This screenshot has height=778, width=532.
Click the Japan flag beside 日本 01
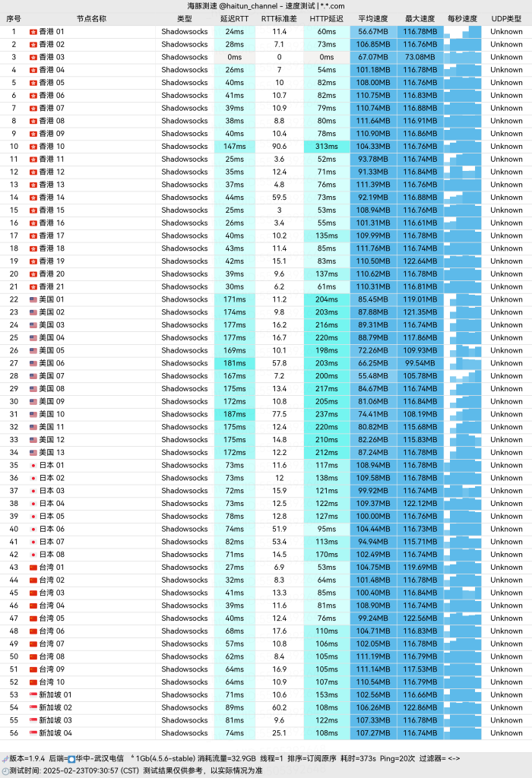point(33,466)
